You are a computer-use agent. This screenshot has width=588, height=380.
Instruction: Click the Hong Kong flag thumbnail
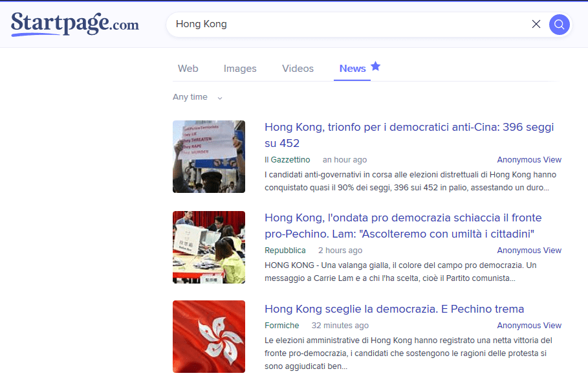click(x=209, y=337)
